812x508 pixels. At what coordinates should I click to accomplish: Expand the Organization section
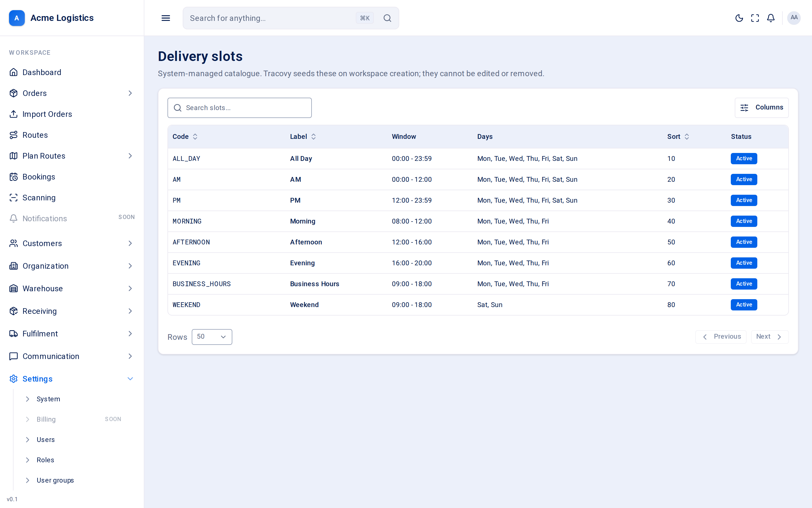(x=130, y=266)
